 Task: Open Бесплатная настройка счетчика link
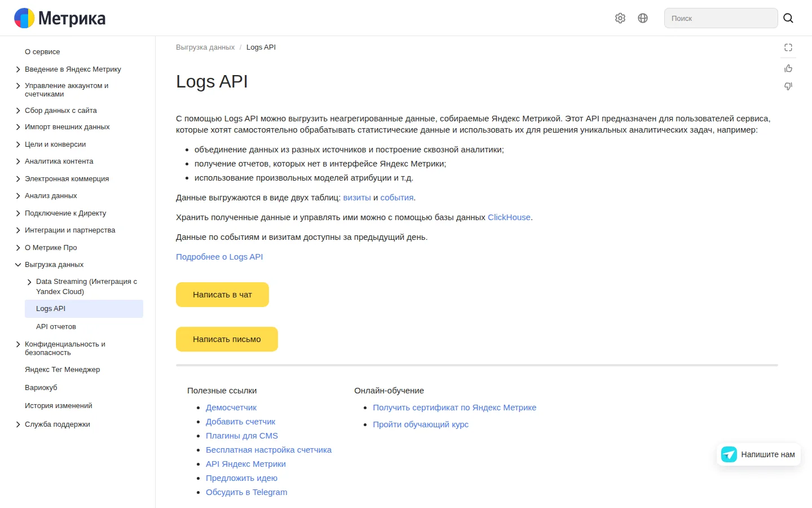268,450
